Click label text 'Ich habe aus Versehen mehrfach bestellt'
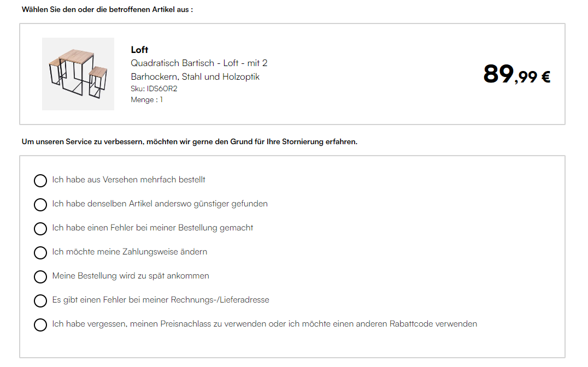This screenshot has height=367, width=588. click(x=128, y=180)
